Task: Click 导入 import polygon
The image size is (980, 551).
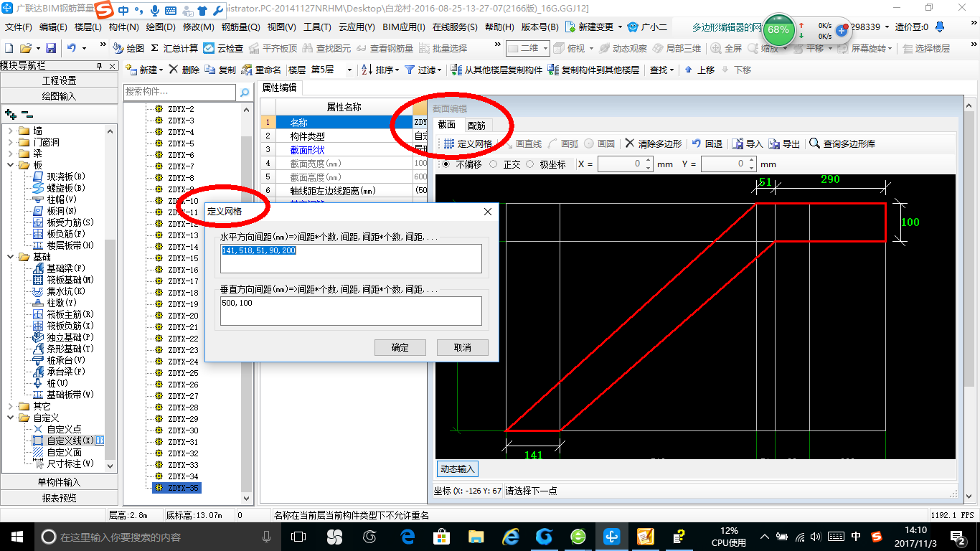Action: (748, 143)
